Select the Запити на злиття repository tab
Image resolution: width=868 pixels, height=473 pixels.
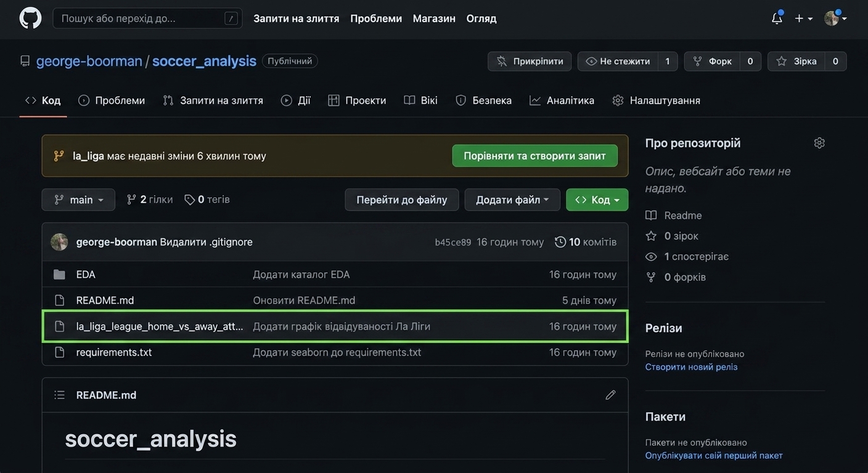213,100
